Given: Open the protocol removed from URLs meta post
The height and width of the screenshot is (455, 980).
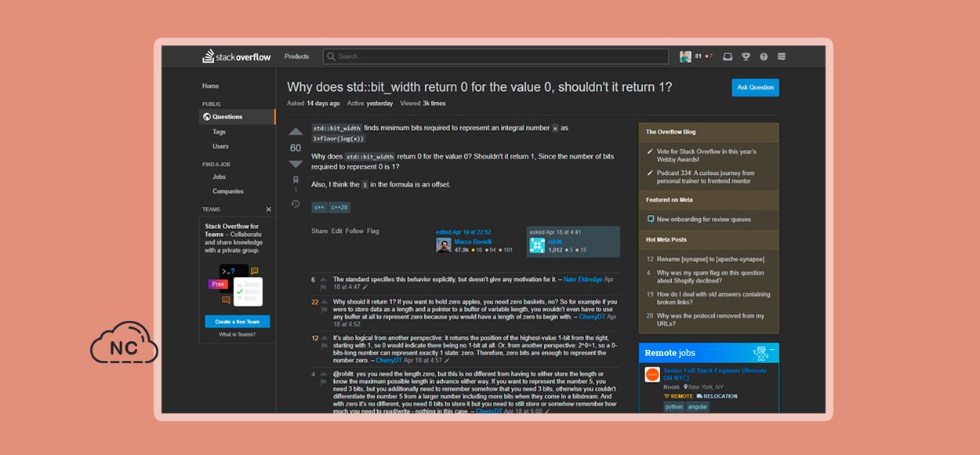Looking at the screenshot, I should pos(710,319).
